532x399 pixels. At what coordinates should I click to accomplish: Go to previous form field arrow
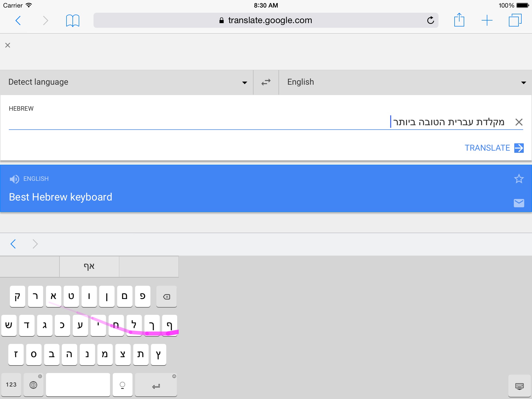point(14,244)
